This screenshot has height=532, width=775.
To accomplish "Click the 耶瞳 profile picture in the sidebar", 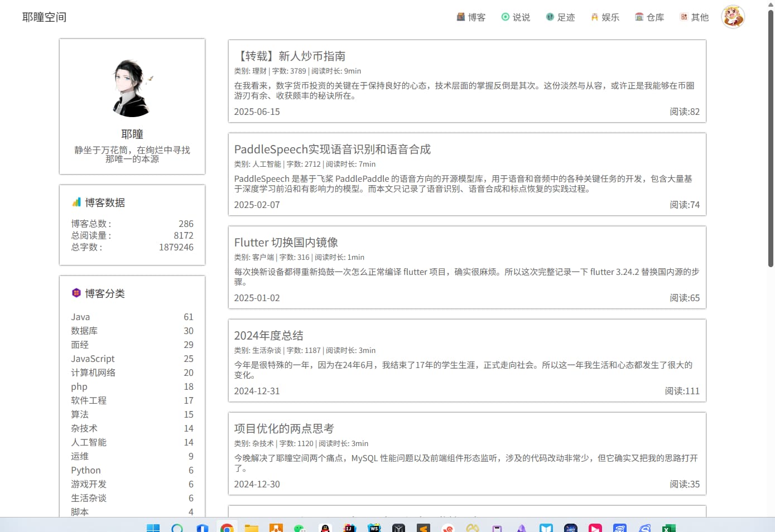I will click(x=132, y=88).
